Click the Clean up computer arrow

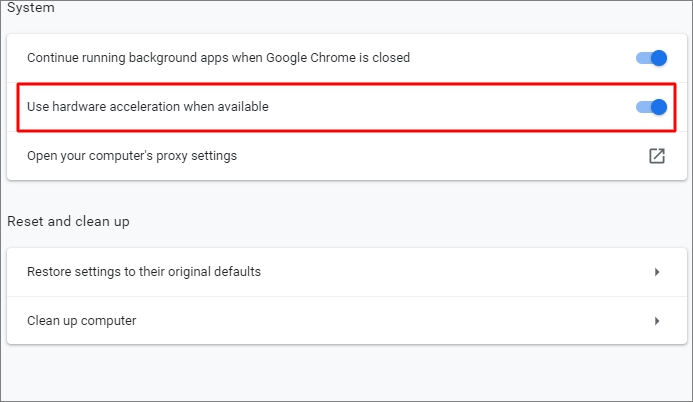pos(657,321)
